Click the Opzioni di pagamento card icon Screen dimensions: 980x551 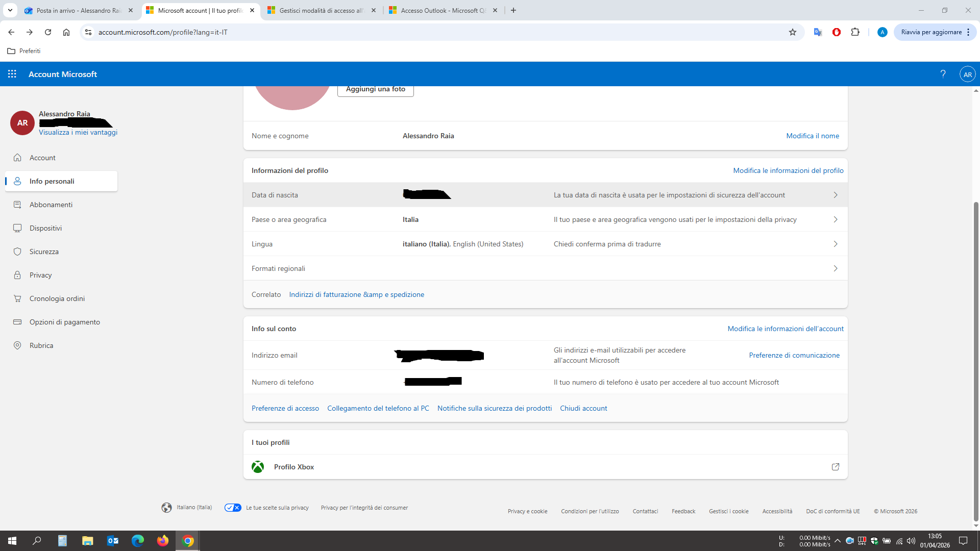[x=17, y=322]
